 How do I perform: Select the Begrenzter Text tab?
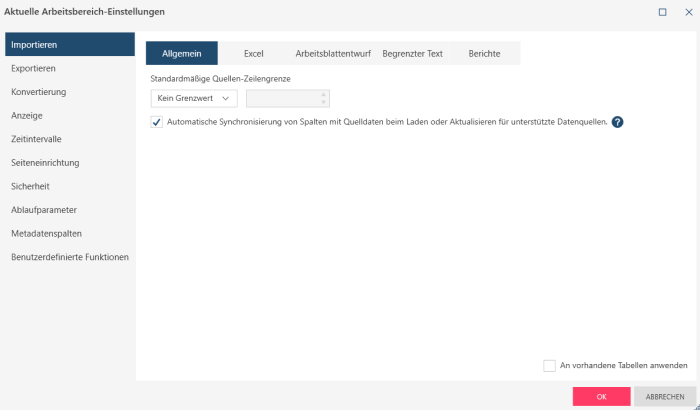pos(412,54)
